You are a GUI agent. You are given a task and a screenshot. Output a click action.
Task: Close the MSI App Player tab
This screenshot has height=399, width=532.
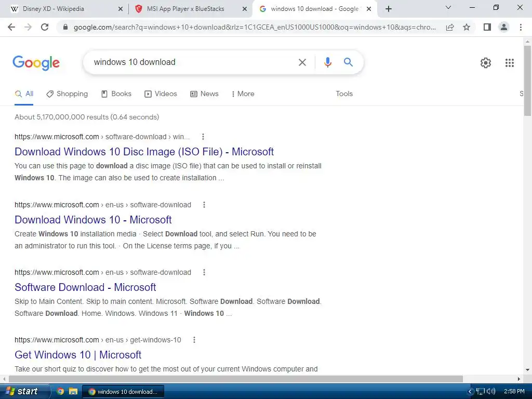click(245, 9)
